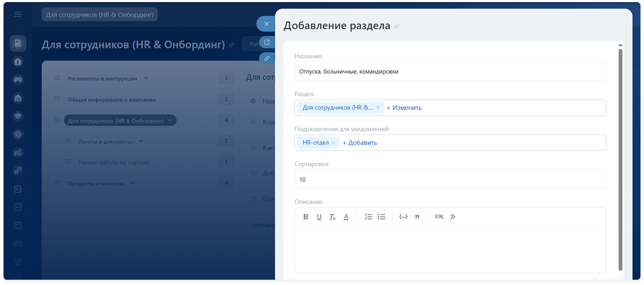Image resolution: width=644 pixels, height=285 pixels.
Task: Open the hamburger menu in sidebar
Action: pos(18,14)
